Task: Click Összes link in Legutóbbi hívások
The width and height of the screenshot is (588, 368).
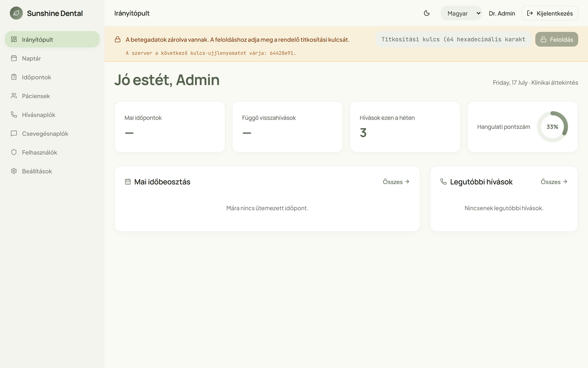Action: pyautogui.click(x=554, y=182)
